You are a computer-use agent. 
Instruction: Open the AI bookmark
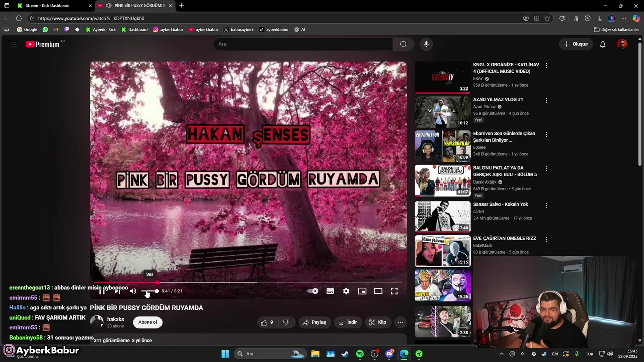pyautogui.click(x=300, y=30)
